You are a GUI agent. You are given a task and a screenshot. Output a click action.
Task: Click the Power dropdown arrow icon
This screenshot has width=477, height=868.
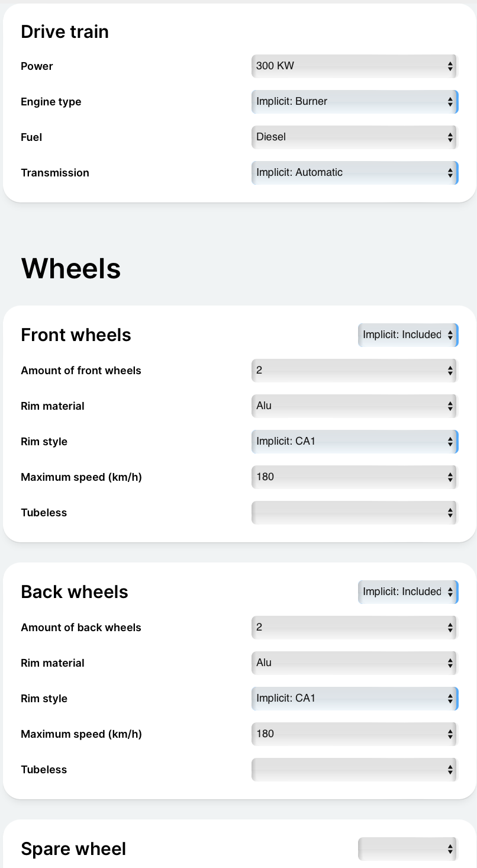pos(450,66)
